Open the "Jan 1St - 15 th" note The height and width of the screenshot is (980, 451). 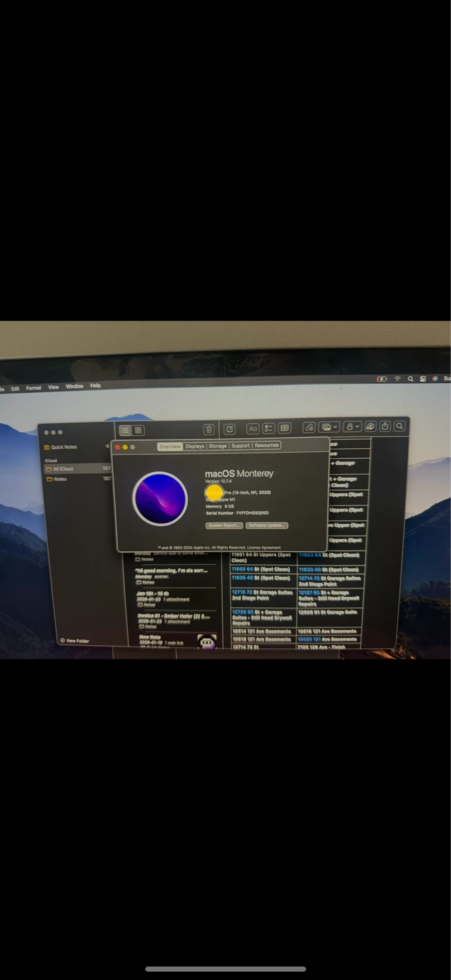click(x=173, y=599)
